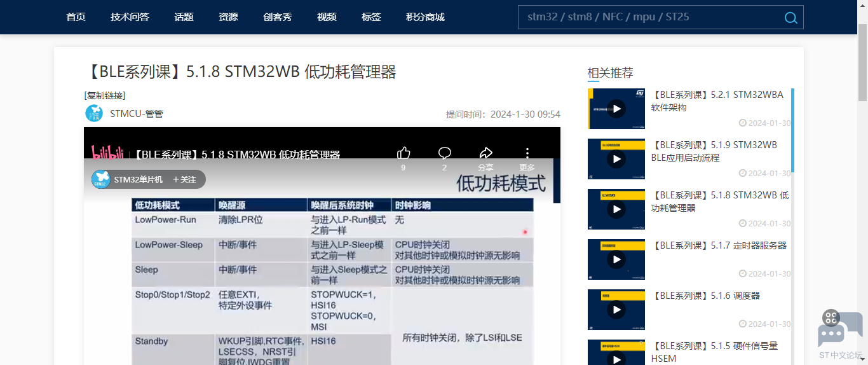Click the video title in player header

(237, 155)
